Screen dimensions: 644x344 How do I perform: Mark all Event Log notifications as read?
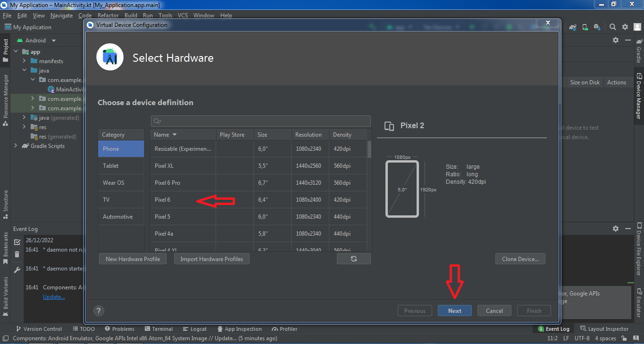click(17, 242)
